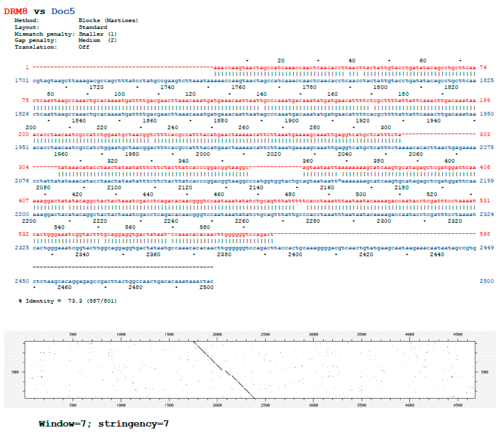Click the 1000 tick on dot plot bottom axis
504x434 pixels.
[121, 405]
